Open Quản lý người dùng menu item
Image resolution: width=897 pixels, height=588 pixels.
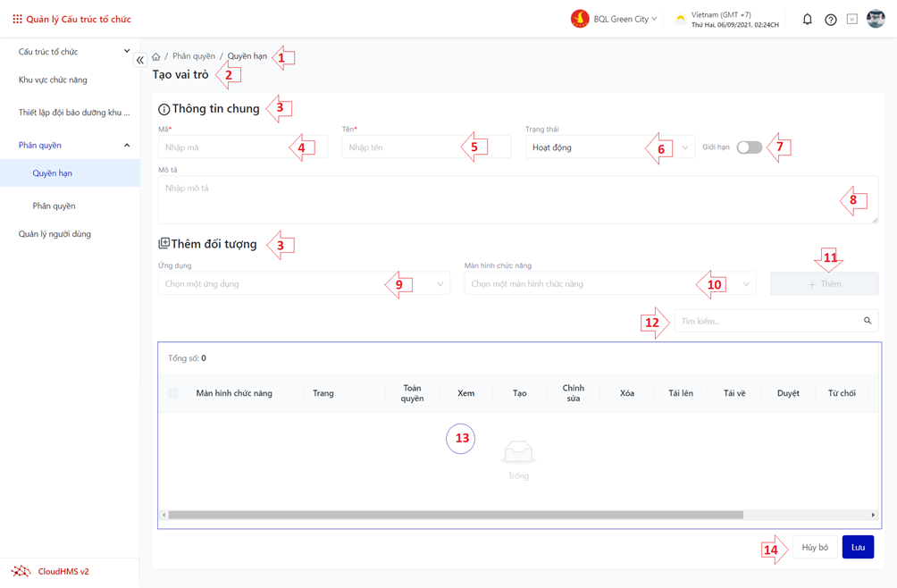click(54, 234)
